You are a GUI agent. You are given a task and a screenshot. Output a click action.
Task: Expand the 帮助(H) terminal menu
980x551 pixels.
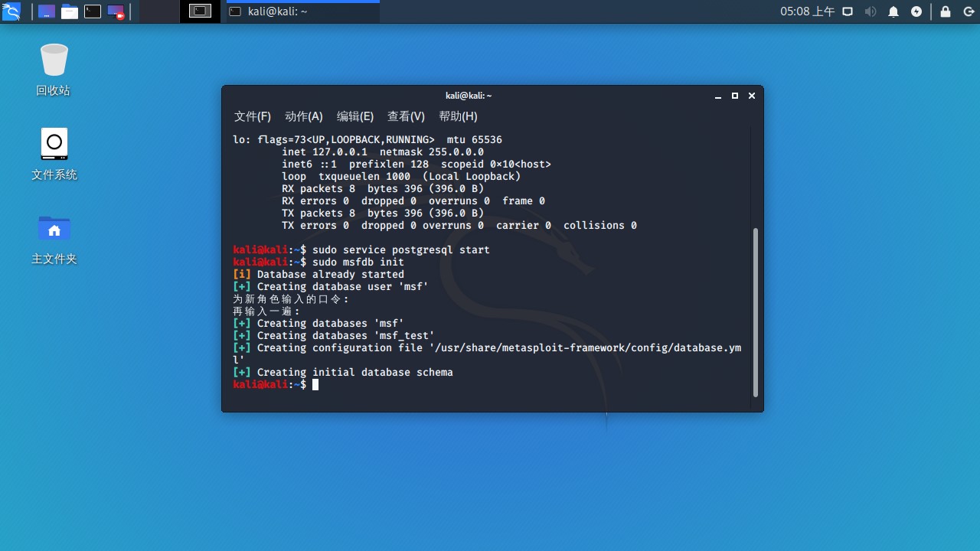[458, 116]
